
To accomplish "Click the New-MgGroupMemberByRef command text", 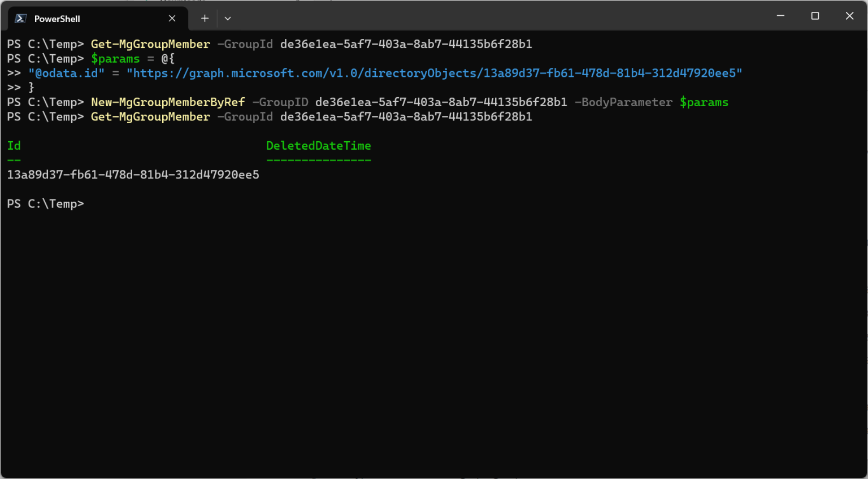I will pyautogui.click(x=168, y=102).
